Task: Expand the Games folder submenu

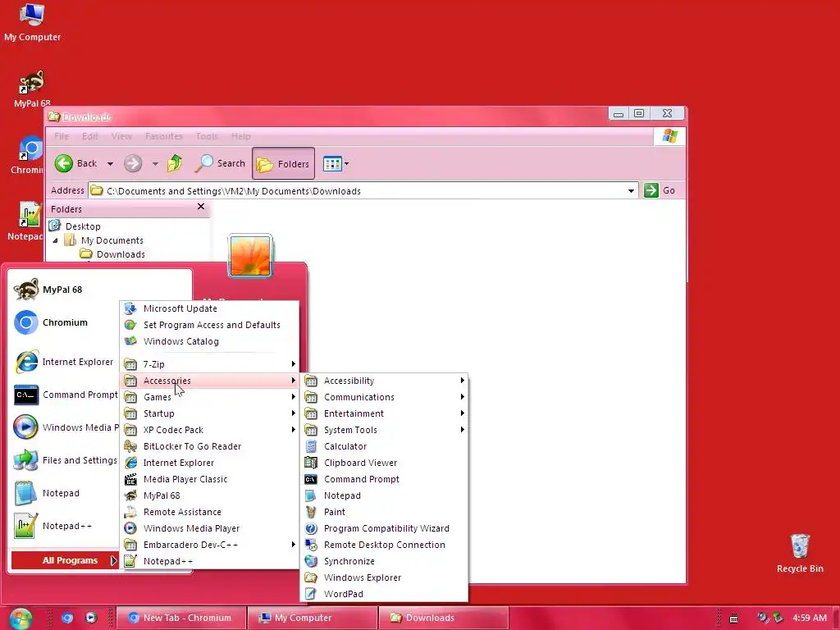Action: (209, 397)
